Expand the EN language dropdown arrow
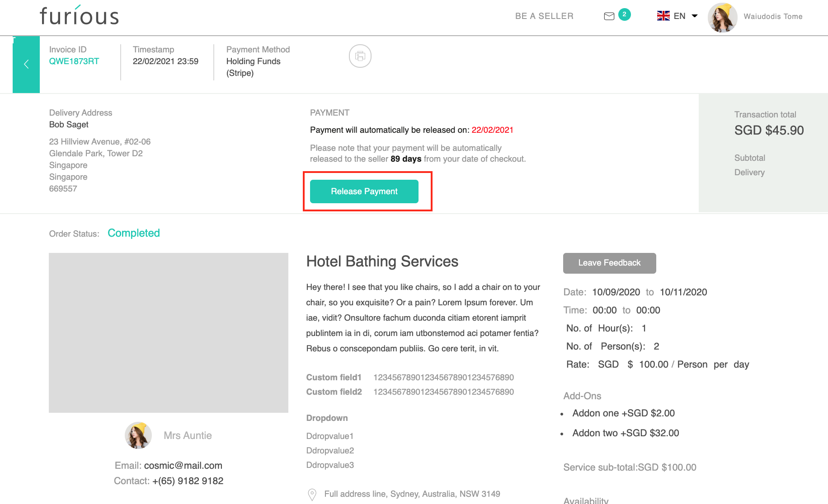The height and width of the screenshot is (504, 828). (695, 16)
